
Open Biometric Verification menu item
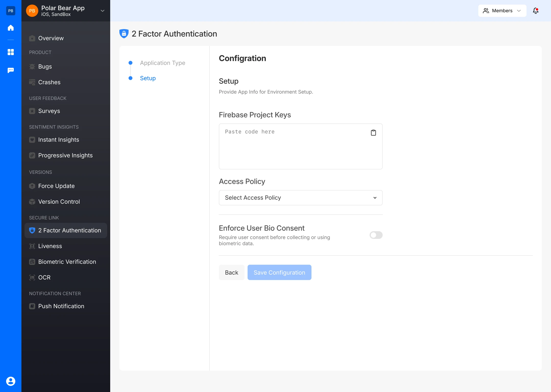pos(67,262)
